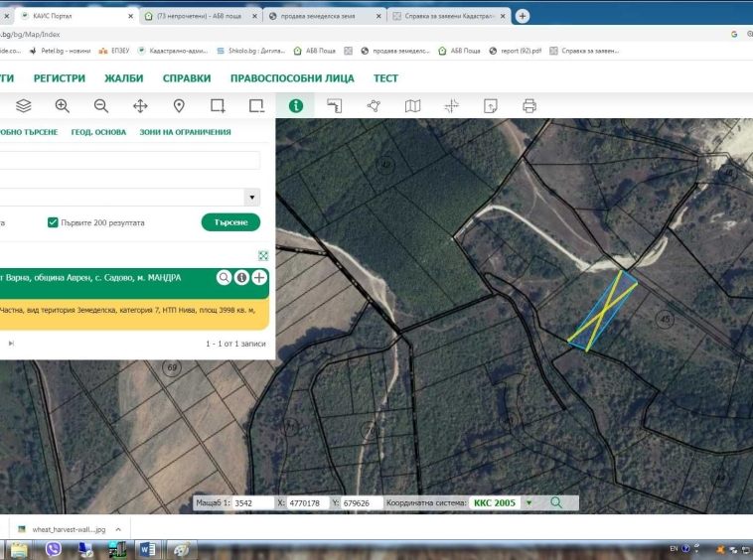Go to last page of results
The height and width of the screenshot is (560, 753).
click(x=11, y=344)
